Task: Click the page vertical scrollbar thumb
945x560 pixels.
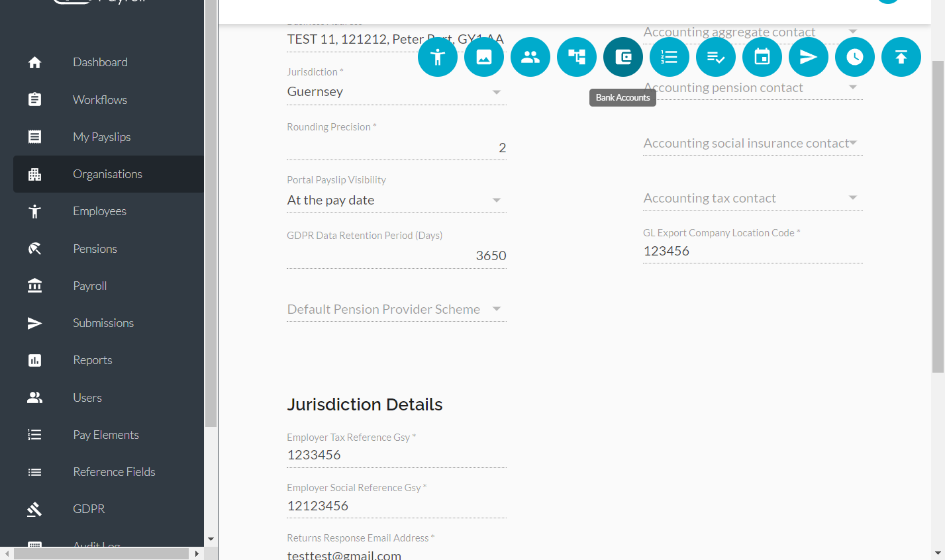Action: click(x=938, y=216)
